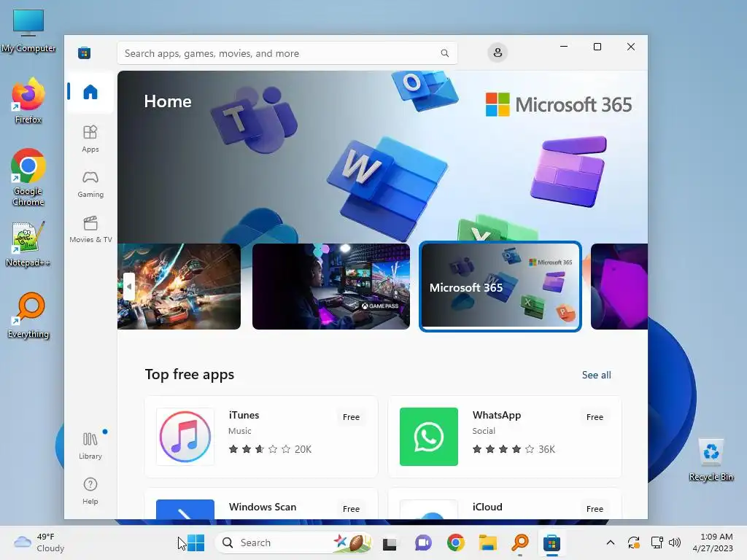Click the network tray icon
The image size is (747, 560).
pos(657,542)
